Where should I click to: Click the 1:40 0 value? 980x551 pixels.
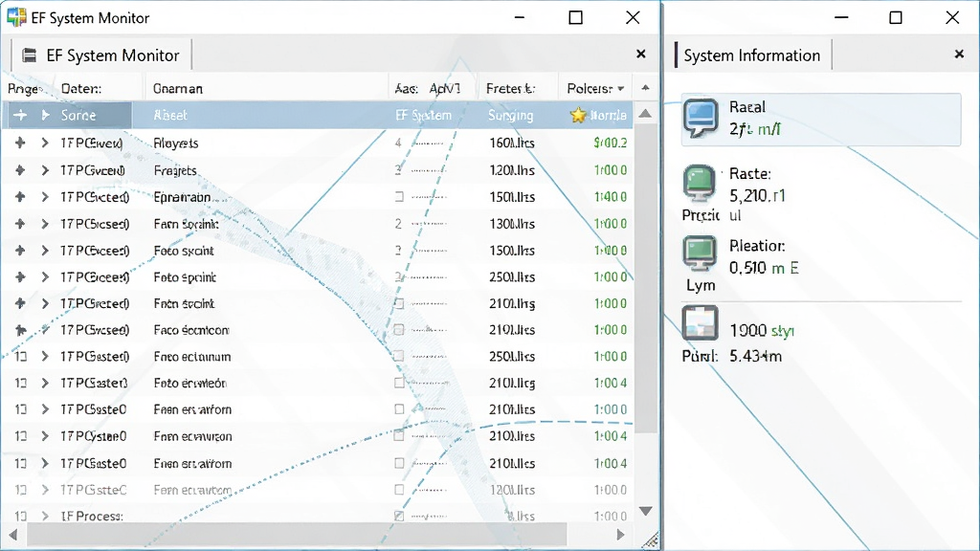[610, 197]
